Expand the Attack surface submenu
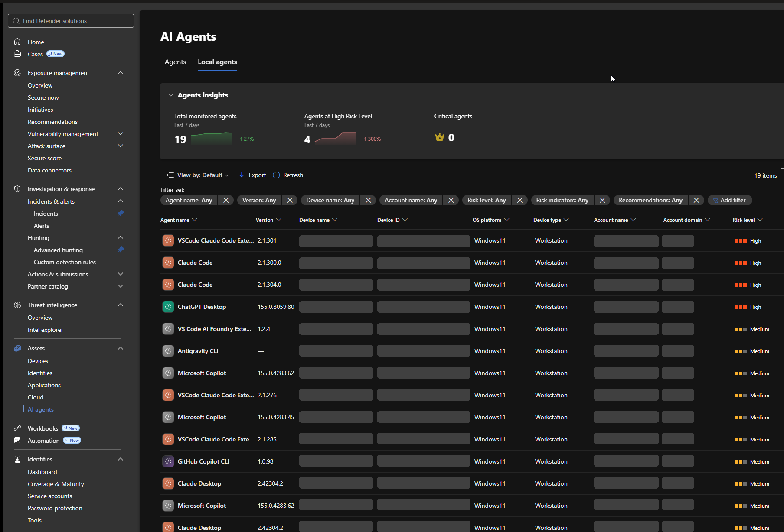This screenshot has height=532, width=784. point(121,146)
